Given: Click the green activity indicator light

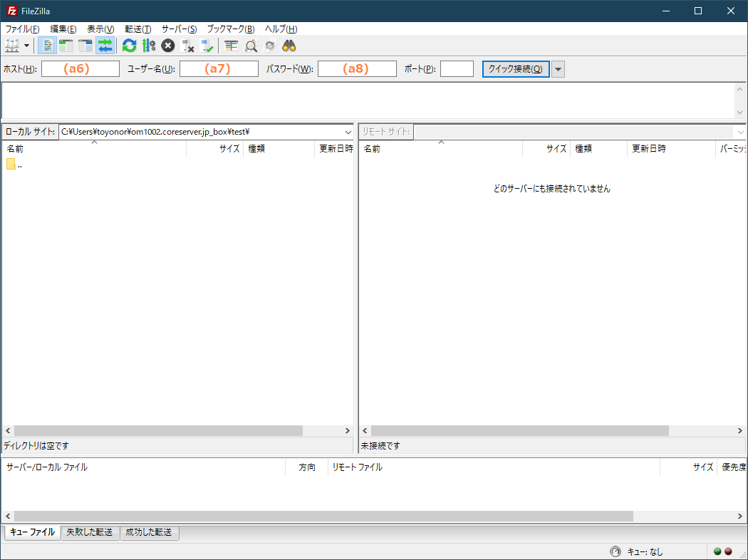Looking at the screenshot, I should click(x=717, y=551).
